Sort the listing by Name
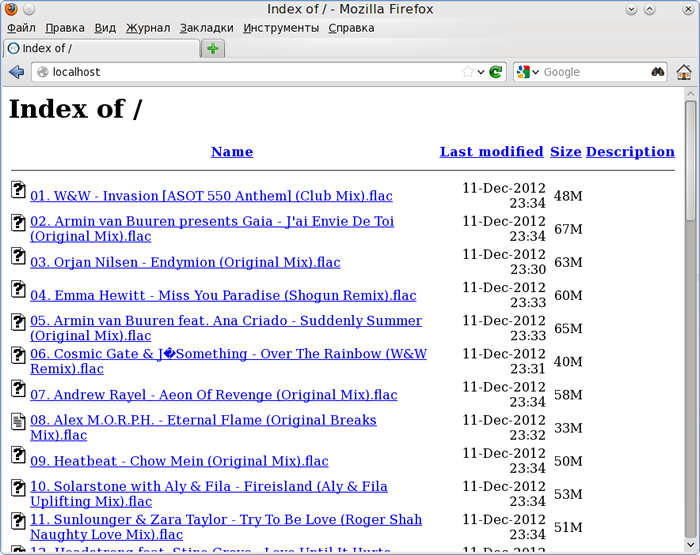Viewport: 700px width, 555px height. 232,152
